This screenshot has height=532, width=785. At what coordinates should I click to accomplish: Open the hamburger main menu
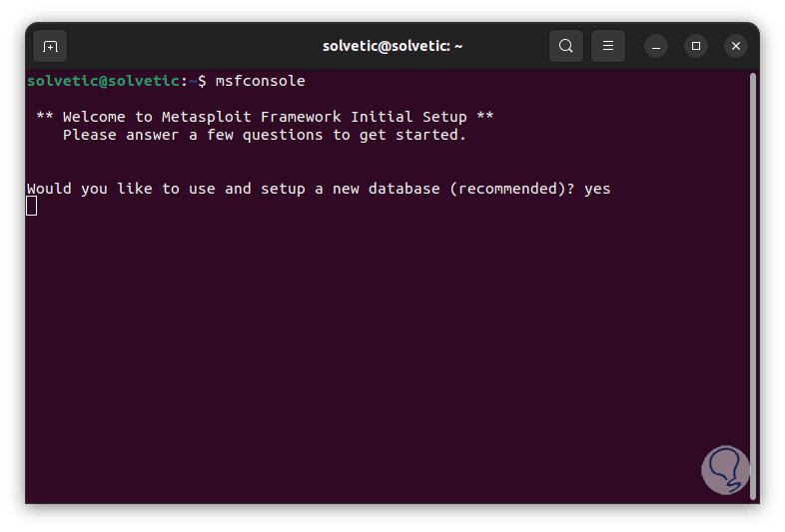(608, 46)
